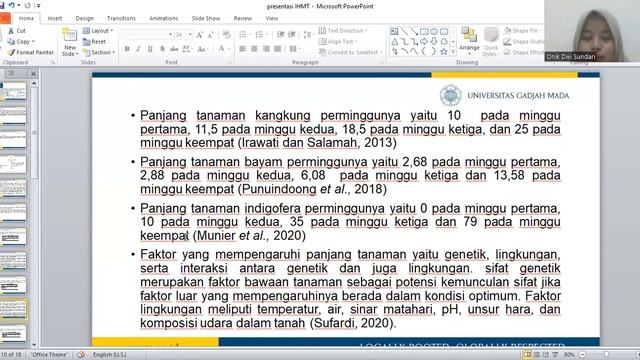Image resolution: width=640 pixels, height=360 pixels.
Task: Justify the text
Action: 278,49
